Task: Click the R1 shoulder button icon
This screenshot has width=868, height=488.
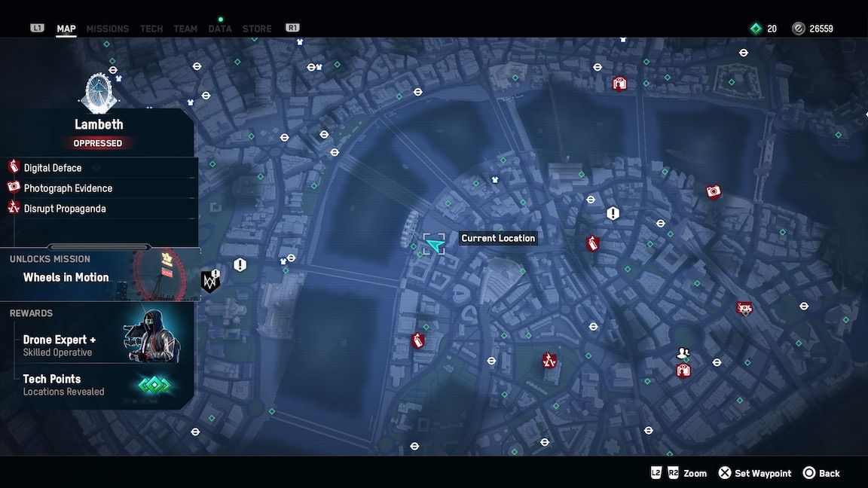Action: [x=292, y=28]
